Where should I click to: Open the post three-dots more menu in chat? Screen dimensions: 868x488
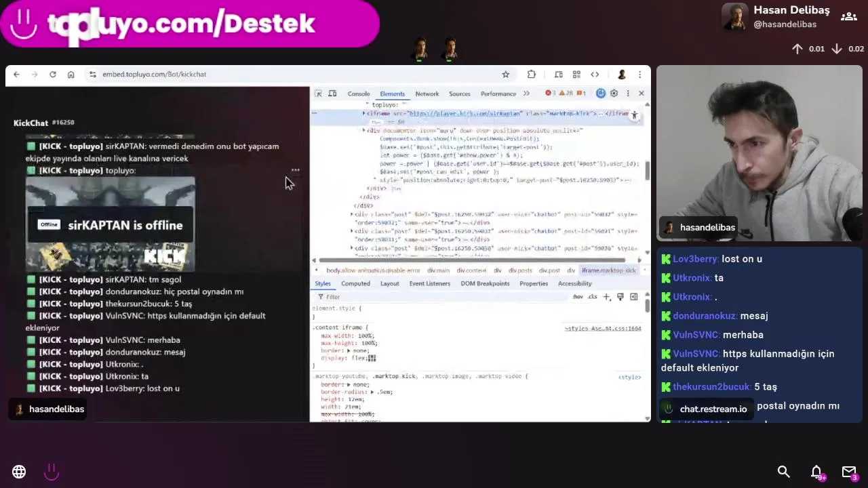295,170
